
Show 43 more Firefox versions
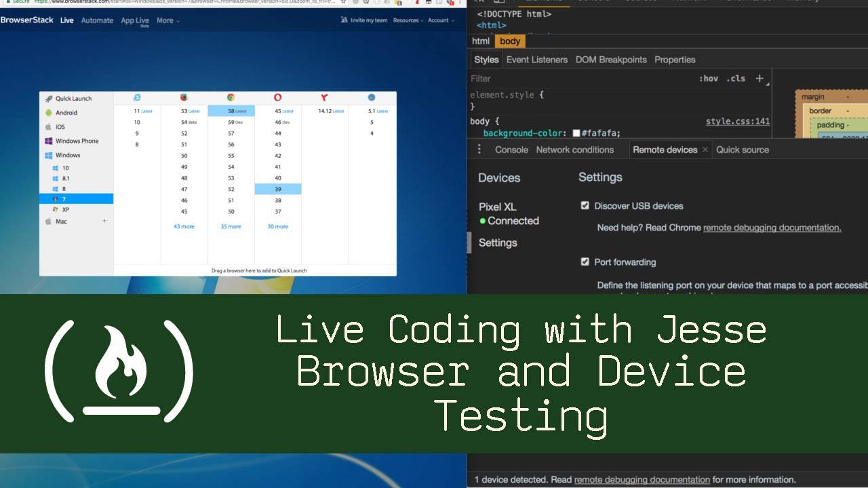point(184,226)
